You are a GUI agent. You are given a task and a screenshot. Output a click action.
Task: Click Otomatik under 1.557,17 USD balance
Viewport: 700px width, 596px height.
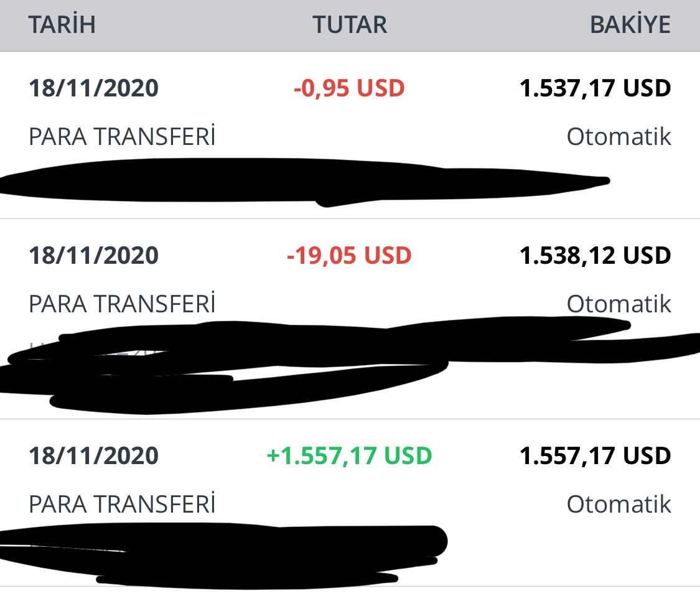tap(618, 504)
